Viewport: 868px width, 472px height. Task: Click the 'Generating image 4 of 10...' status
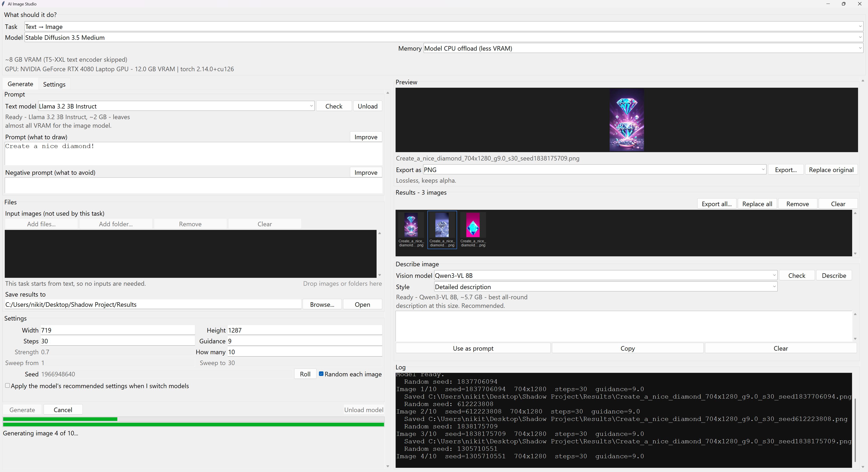pos(40,433)
